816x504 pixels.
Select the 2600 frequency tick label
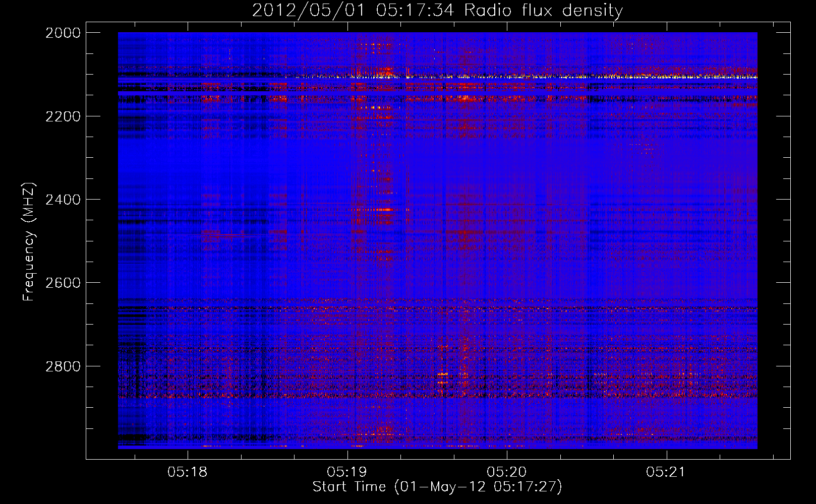(63, 283)
